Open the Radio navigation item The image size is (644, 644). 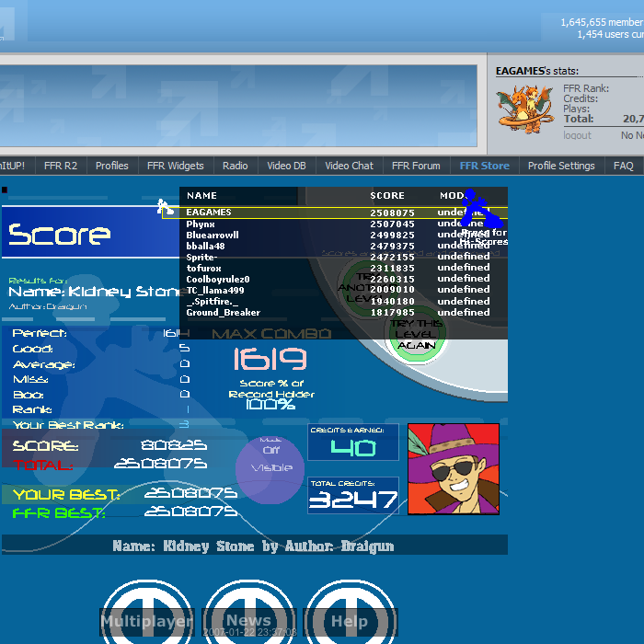click(235, 166)
